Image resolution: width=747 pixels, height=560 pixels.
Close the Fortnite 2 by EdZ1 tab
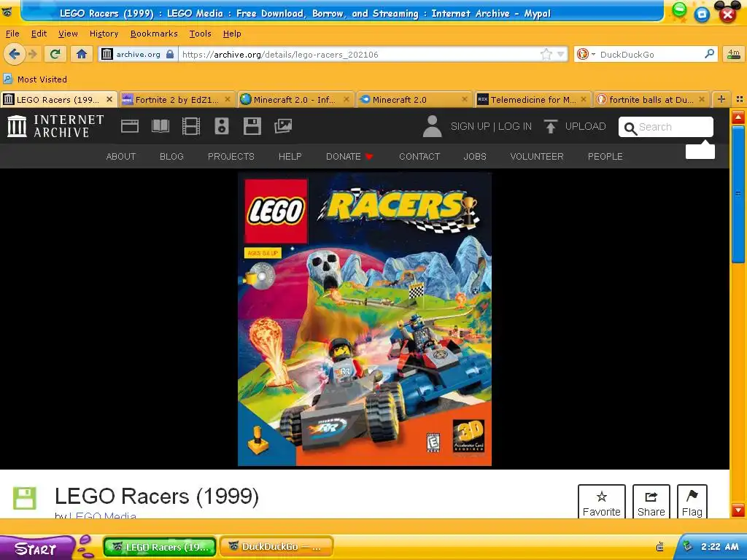(228, 99)
